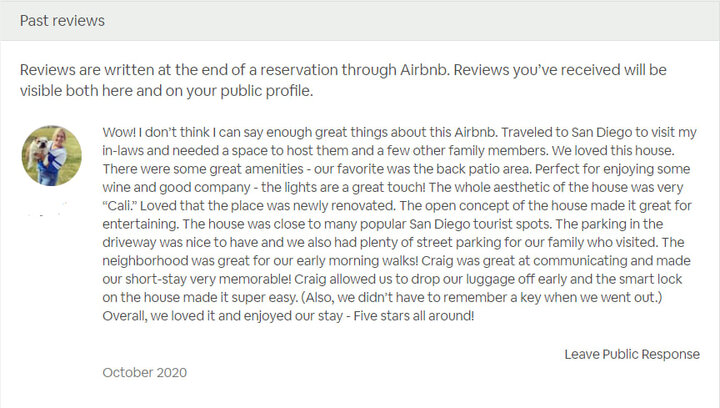
Task: Click the October 2020 review date
Action: [x=144, y=372]
